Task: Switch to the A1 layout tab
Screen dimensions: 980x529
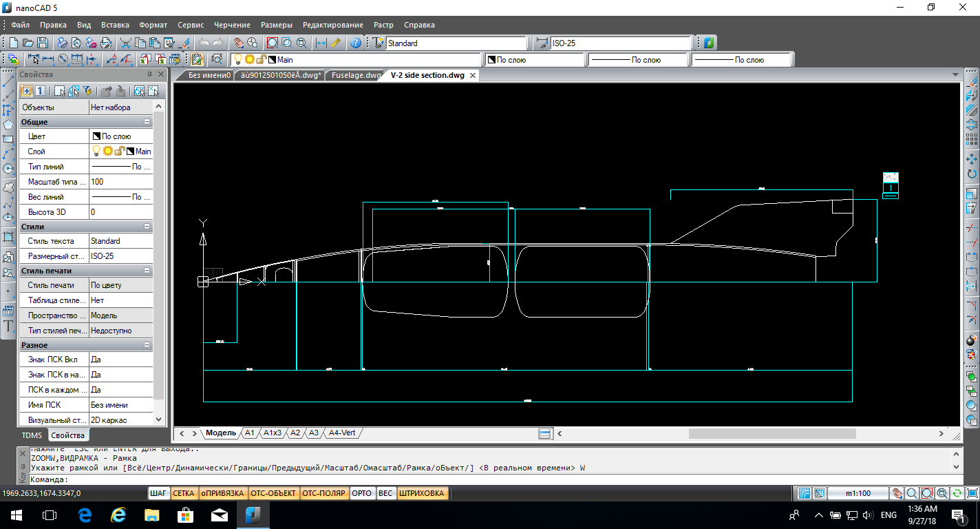Action: 250,433
